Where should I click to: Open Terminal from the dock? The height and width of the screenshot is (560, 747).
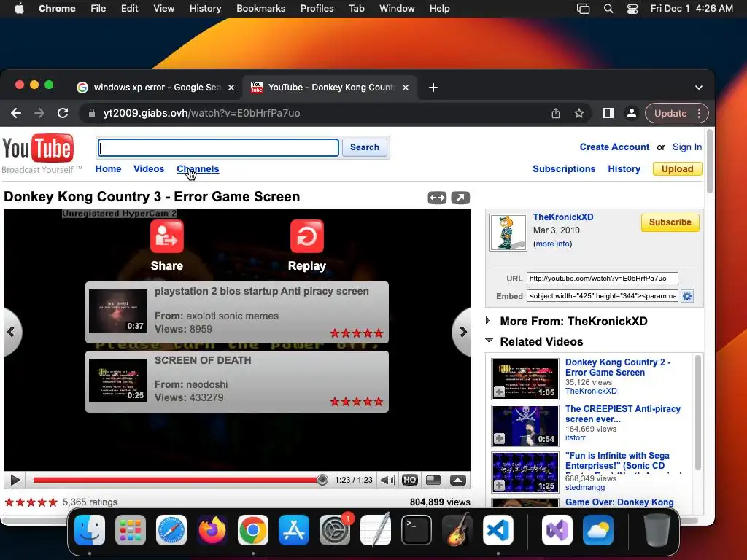pos(417,530)
